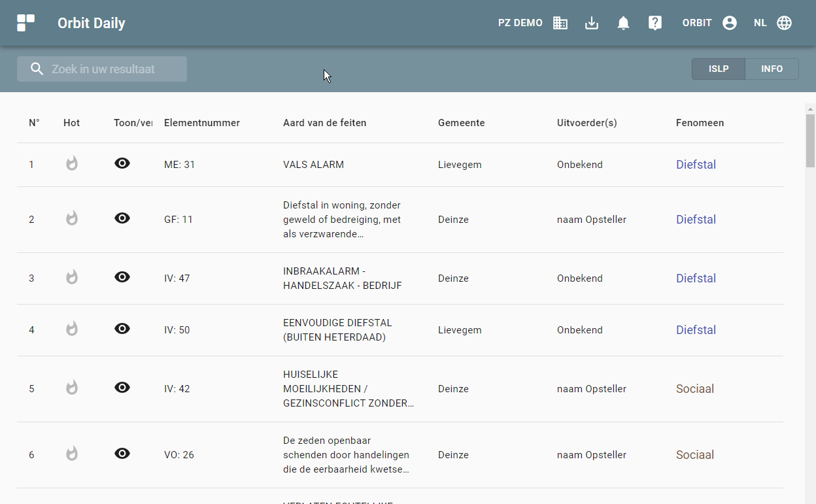Toggle visibility eye for row 2

click(122, 218)
